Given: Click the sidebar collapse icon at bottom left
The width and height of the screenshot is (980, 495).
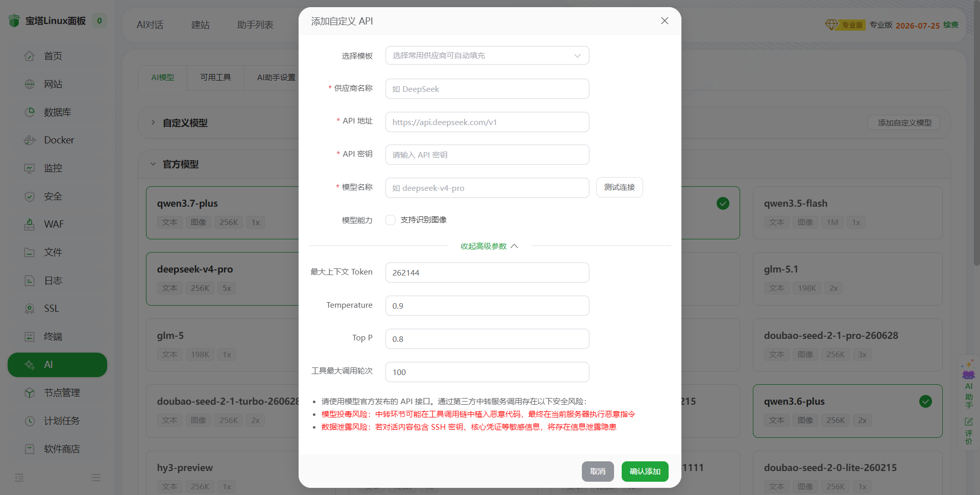Looking at the screenshot, I should tap(19, 478).
